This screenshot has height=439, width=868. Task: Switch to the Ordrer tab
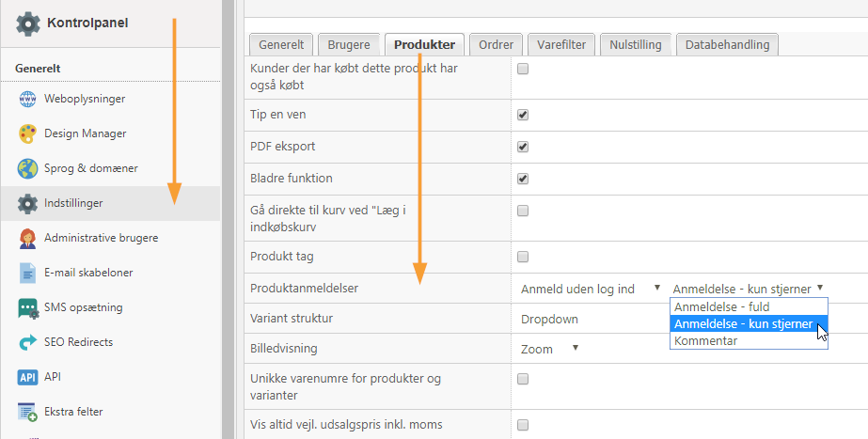point(496,45)
